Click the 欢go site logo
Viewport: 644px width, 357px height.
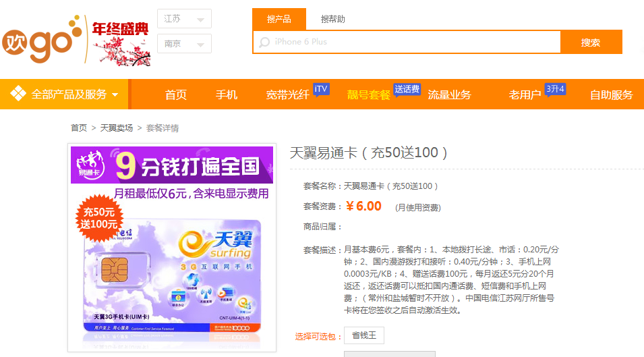[42, 39]
